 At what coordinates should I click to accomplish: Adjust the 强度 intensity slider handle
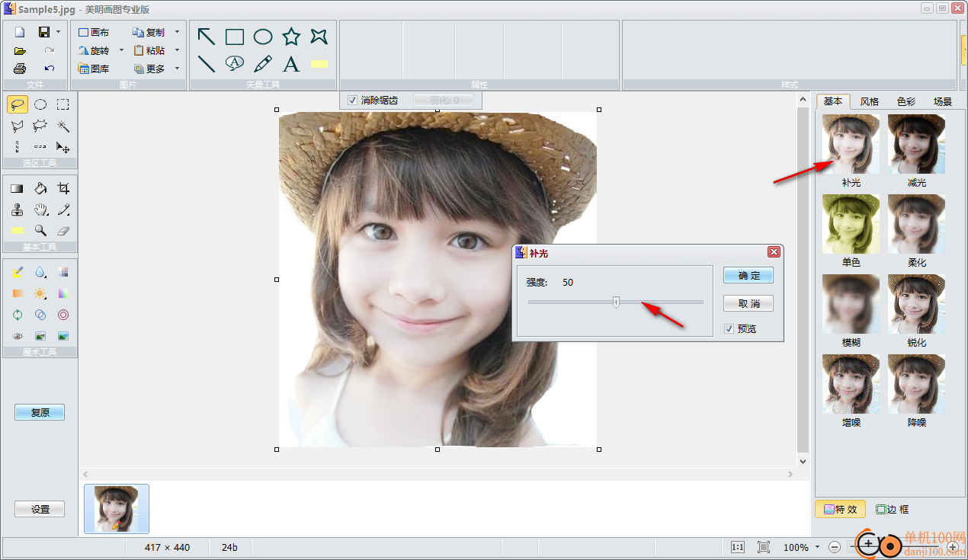click(x=617, y=302)
